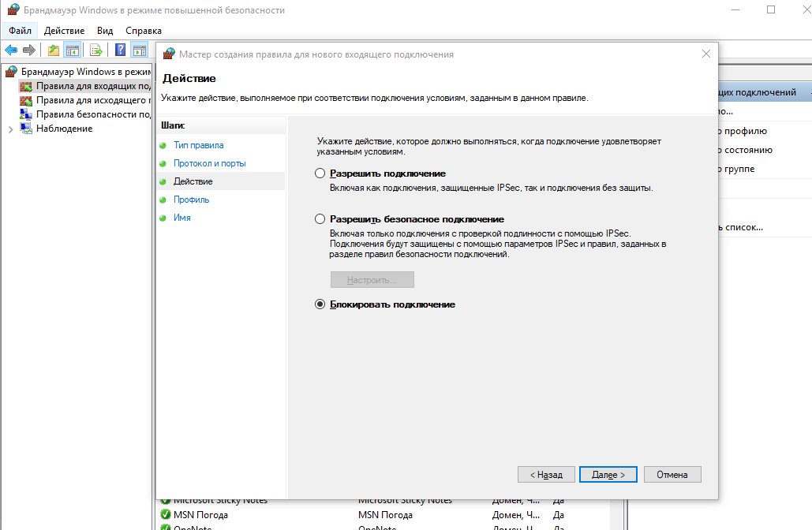This screenshot has width=812, height=530.
Task: Expand the Наблюдение tree node
Action: click(x=11, y=129)
